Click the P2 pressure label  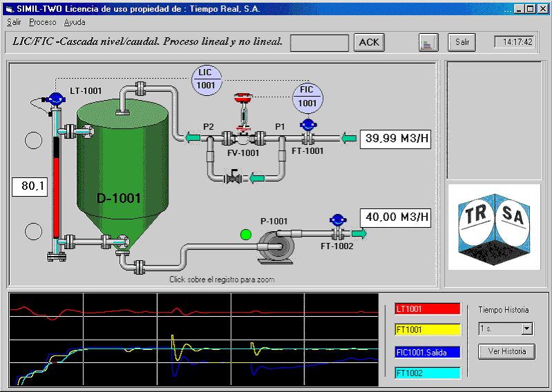click(x=208, y=126)
